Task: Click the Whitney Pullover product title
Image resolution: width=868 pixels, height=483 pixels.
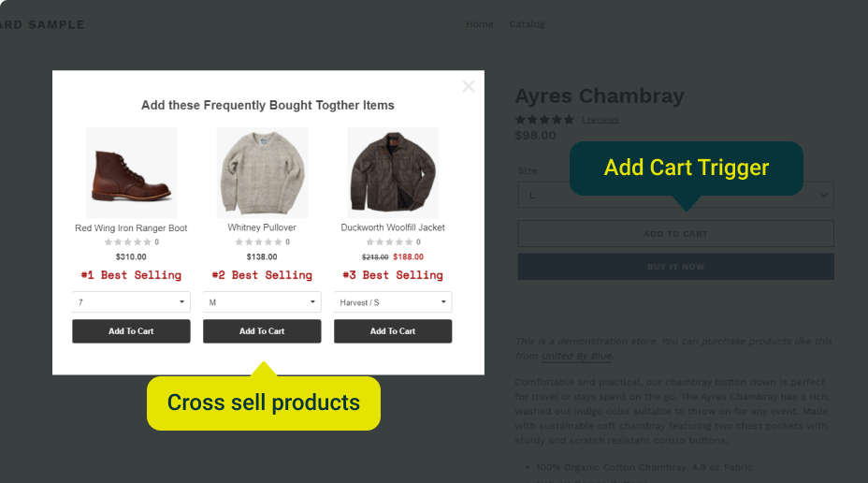Action: coord(262,227)
